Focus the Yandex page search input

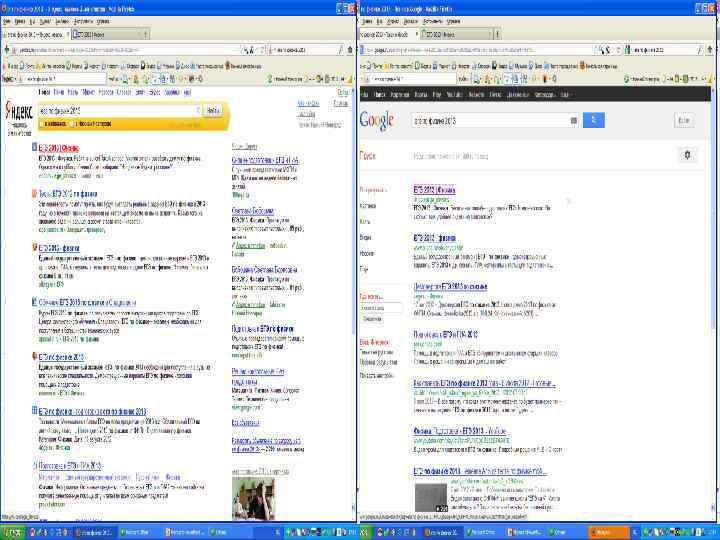(117, 111)
